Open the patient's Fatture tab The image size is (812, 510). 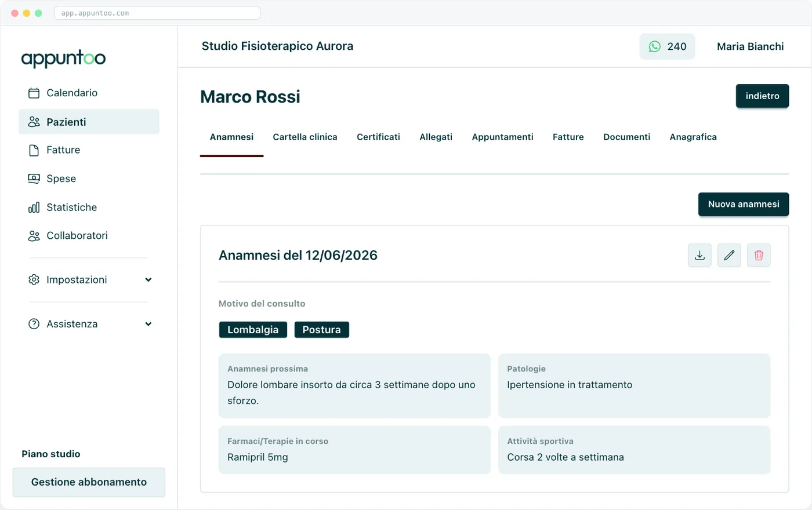(x=568, y=137)
